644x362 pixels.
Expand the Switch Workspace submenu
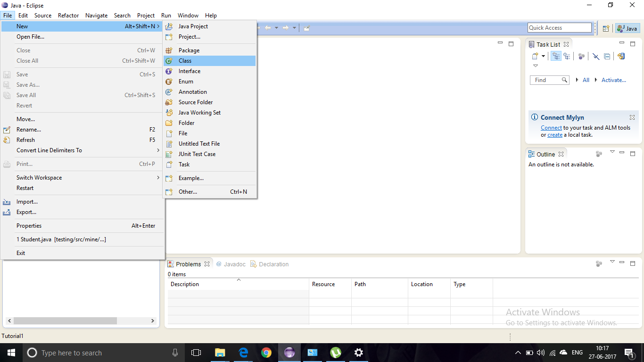tap(83, 178)
